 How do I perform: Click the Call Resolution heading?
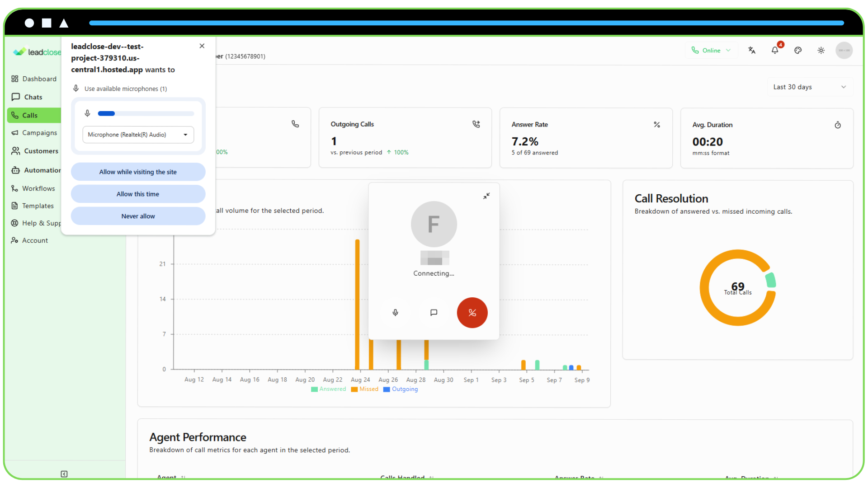tap(671, 199)
